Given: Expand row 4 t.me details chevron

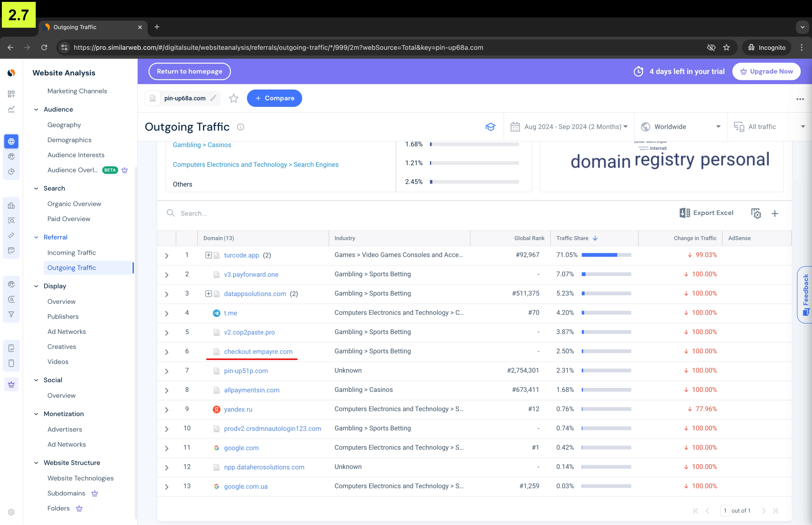Looking at the screenshot, I should pyautogui.click(x=167, y=313).
